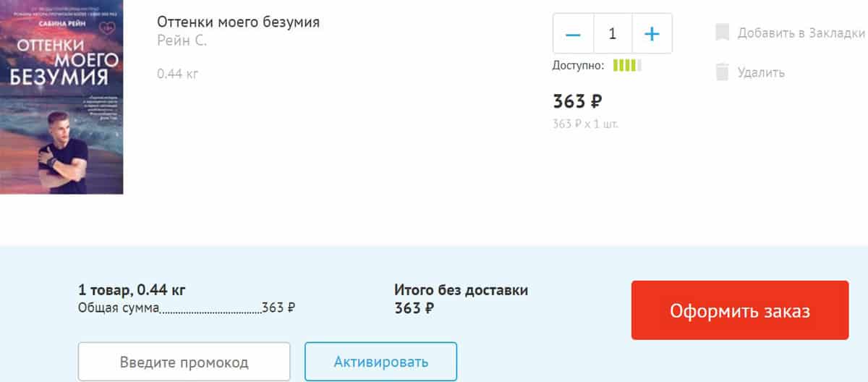This screenshot has width=868, height=382.
Task: Click the 'Доступно:' availability label
Action: coord(578,66)
